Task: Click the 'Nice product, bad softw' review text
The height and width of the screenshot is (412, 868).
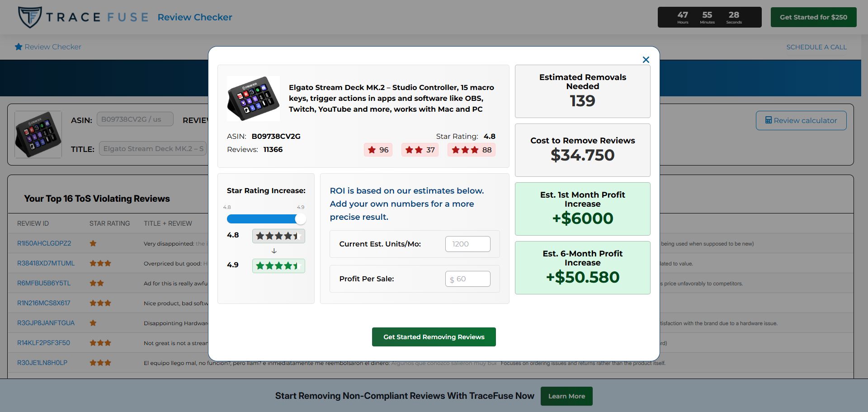Action: click(x=176, y=303)
